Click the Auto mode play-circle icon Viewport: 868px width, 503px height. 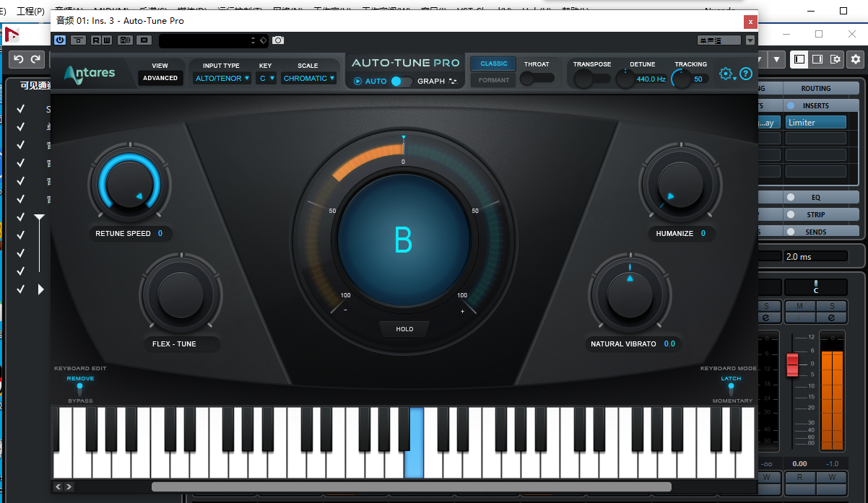(x=357, y=82)
